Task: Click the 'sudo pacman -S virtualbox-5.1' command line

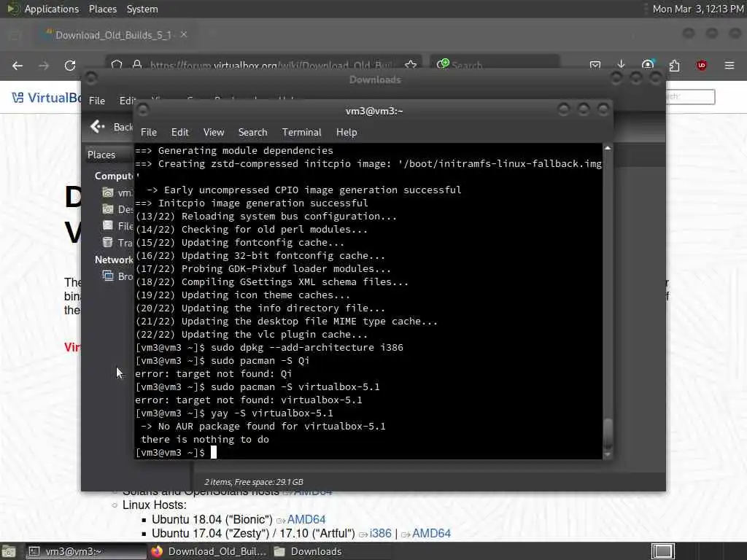Action: 258,386
